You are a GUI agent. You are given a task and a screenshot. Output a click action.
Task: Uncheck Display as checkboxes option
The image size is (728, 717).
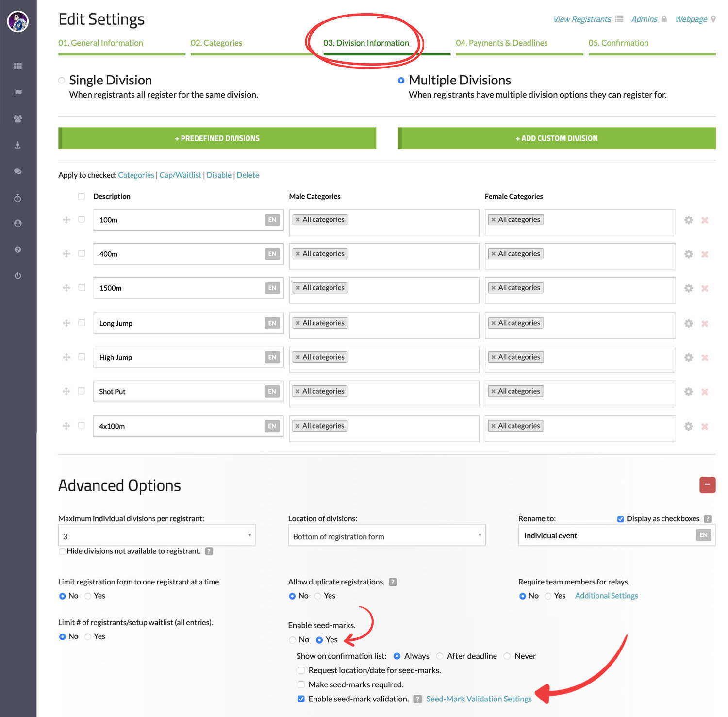pyautogui.click(x=620, y=519)
